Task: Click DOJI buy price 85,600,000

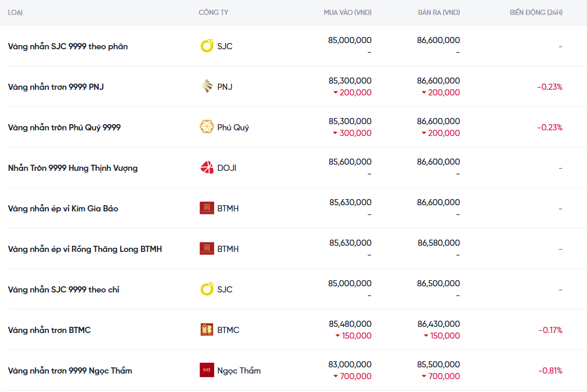Action: [x=350, y=162]
